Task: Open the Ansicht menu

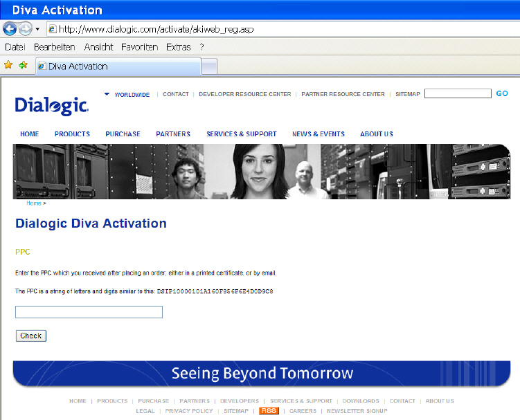Action: pos(98,47)
